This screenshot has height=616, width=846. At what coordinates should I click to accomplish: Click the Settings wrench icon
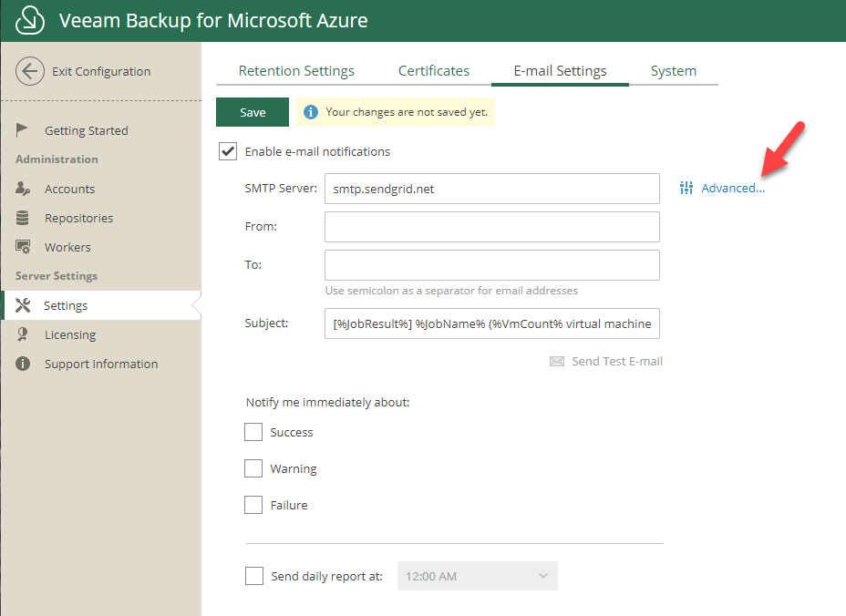coord(23,305)
